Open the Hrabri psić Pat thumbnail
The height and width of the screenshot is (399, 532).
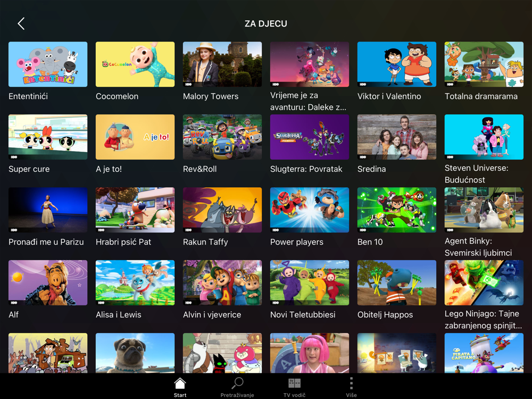[135, 210]
